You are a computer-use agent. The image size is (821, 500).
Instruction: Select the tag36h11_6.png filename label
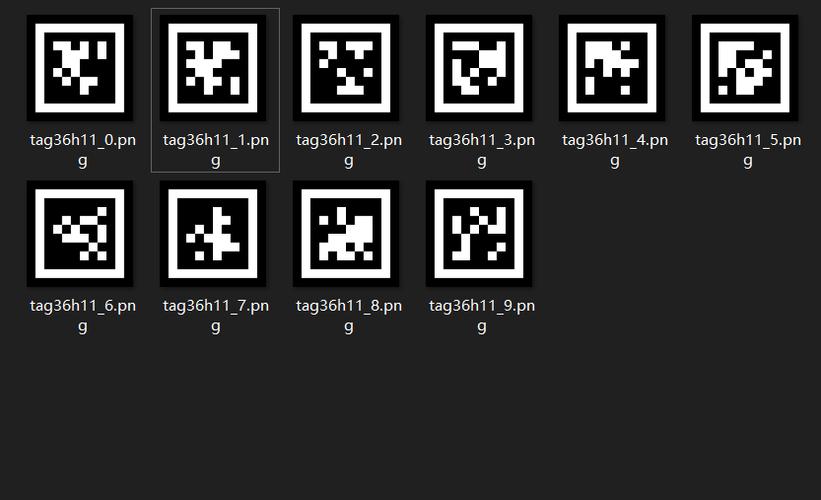click(x=83, y=316)
